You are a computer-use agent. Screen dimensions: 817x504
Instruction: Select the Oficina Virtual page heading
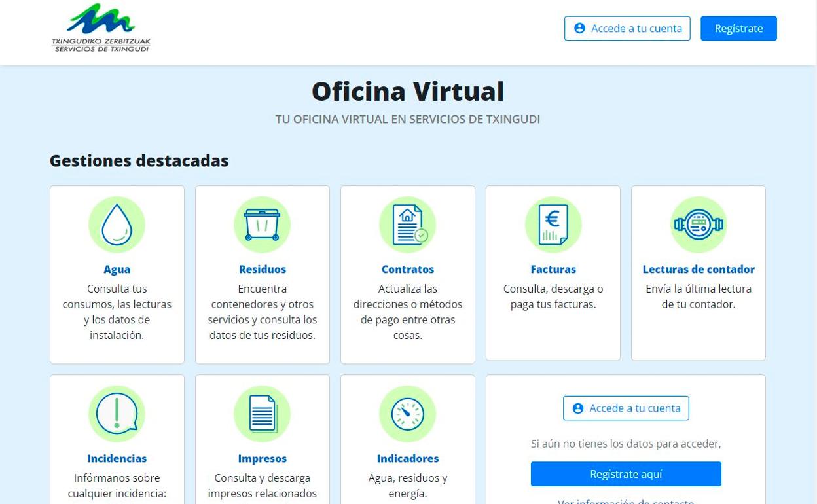point(407,91)
